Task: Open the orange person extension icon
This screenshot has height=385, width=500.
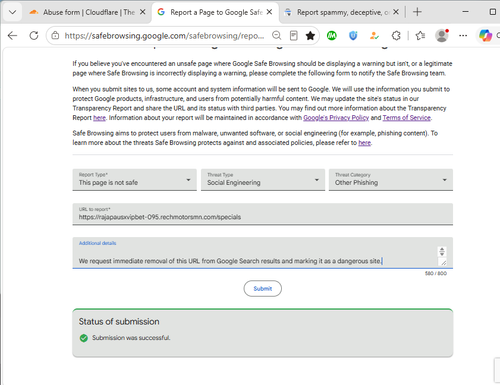Action: tap(375, 36)
